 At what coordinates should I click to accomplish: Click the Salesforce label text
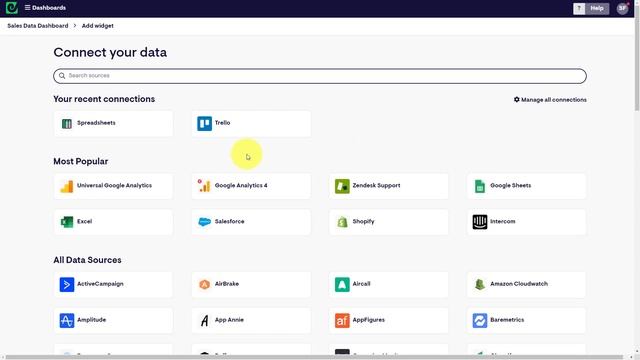click(229, 221)
